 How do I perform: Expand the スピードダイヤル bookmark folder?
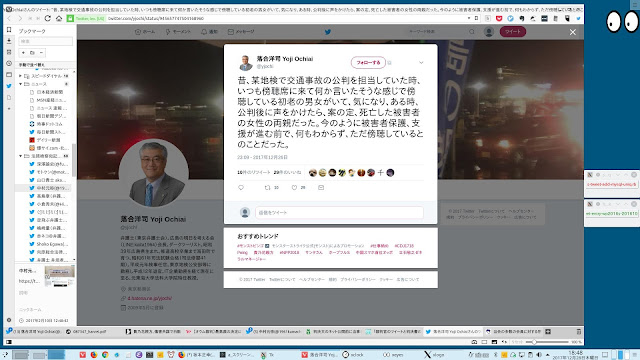[20, 76]
